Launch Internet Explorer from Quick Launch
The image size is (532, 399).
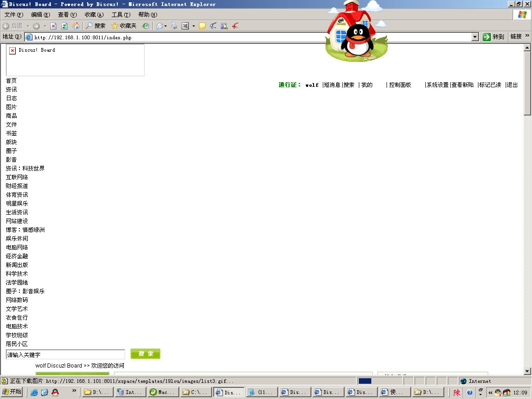pyautogui.click(x=34, y=392)
